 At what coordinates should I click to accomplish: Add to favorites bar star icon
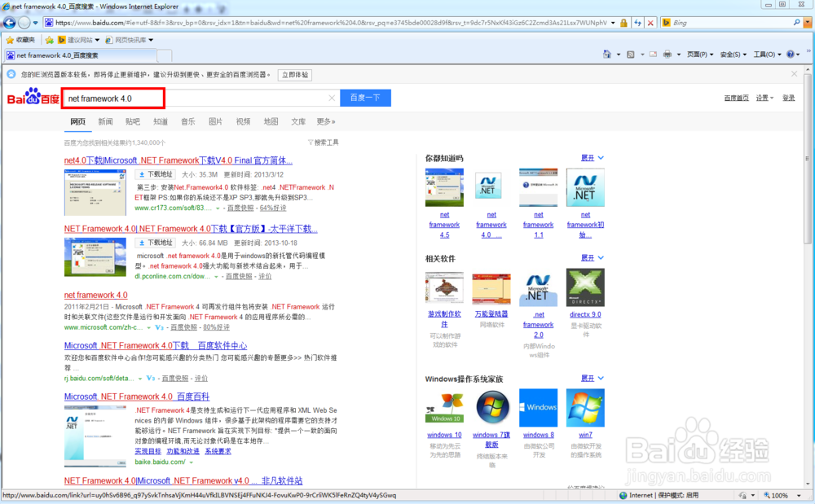[50, 40]
